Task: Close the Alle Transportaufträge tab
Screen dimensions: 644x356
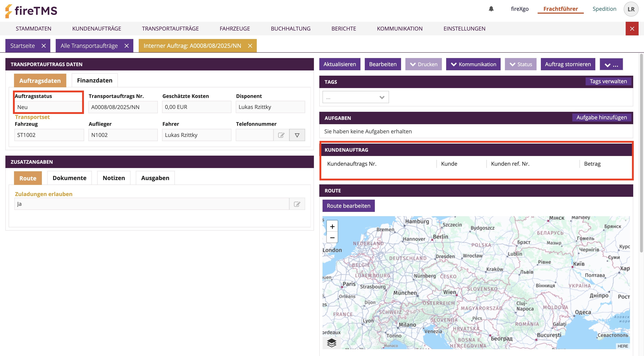Action: [127, 46]
